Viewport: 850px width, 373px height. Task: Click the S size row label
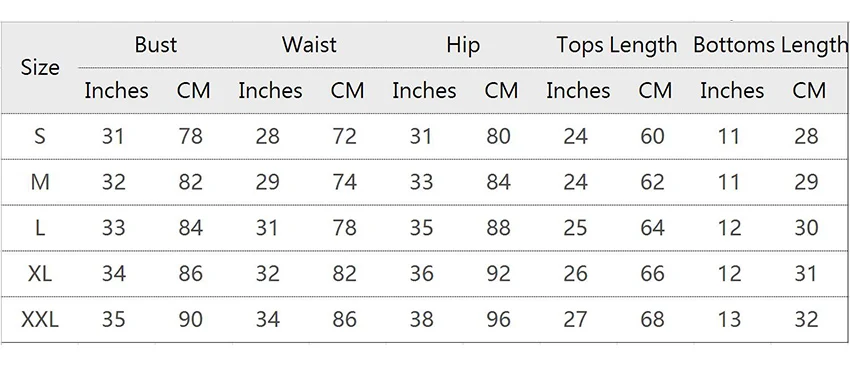click(40, 136)
